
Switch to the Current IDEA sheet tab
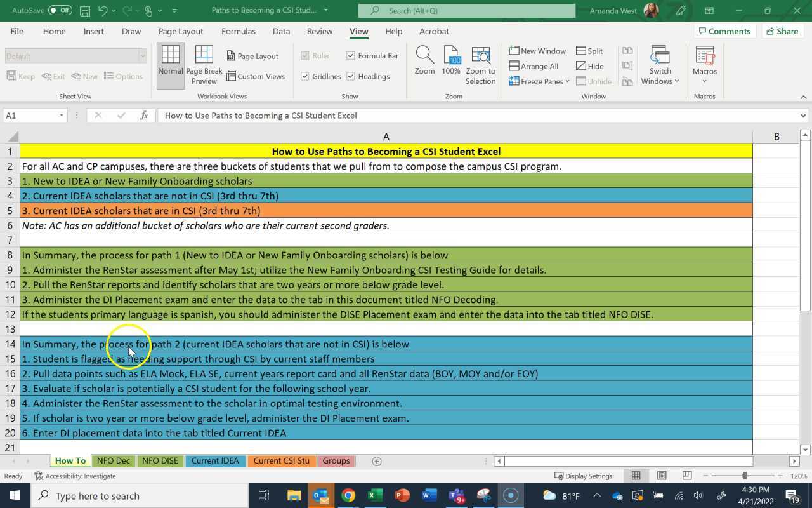tap(214, 461)
